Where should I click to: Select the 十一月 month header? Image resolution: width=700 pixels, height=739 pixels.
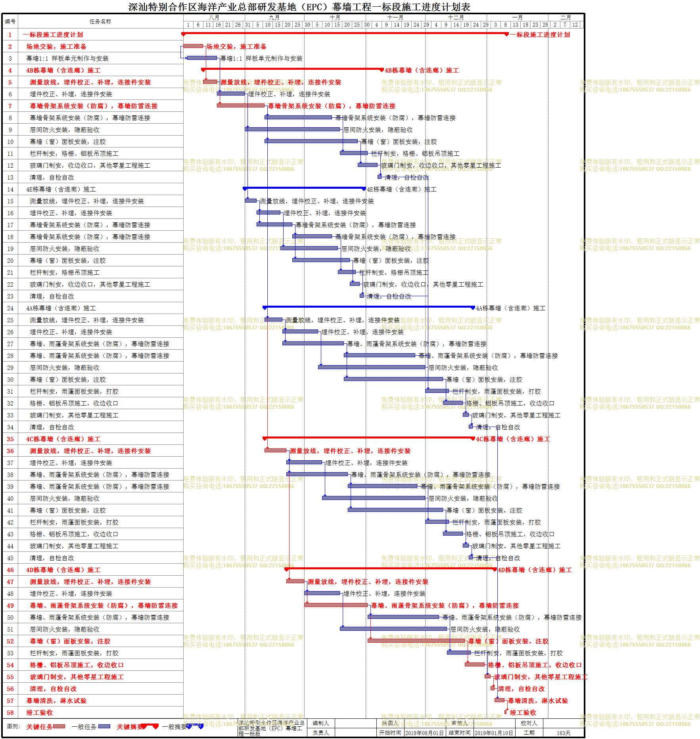[395, 17]
